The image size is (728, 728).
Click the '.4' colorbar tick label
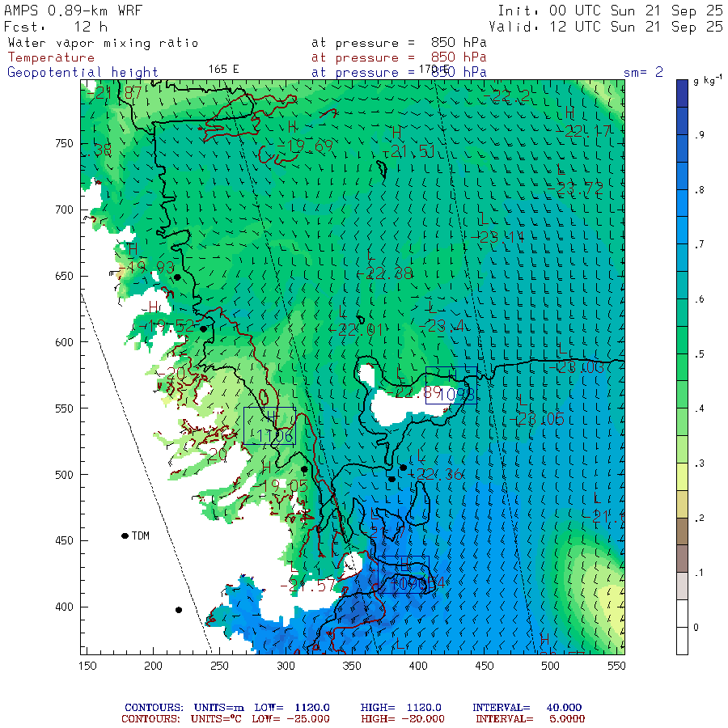tap(699, 409)
